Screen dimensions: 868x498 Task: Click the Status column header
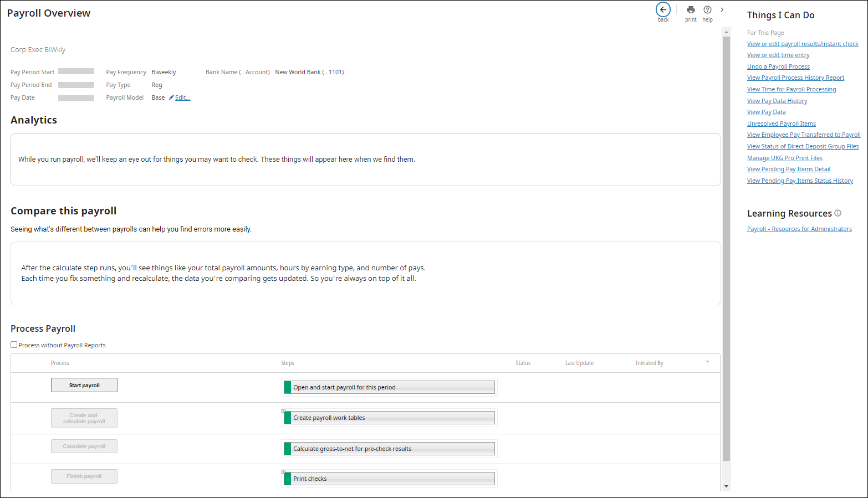click(523, 363)
